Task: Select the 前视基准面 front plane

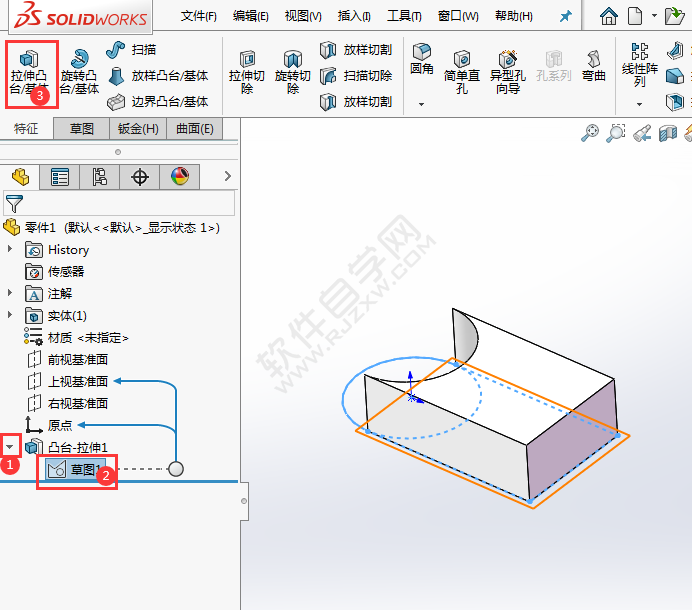Action: (68, 359)
